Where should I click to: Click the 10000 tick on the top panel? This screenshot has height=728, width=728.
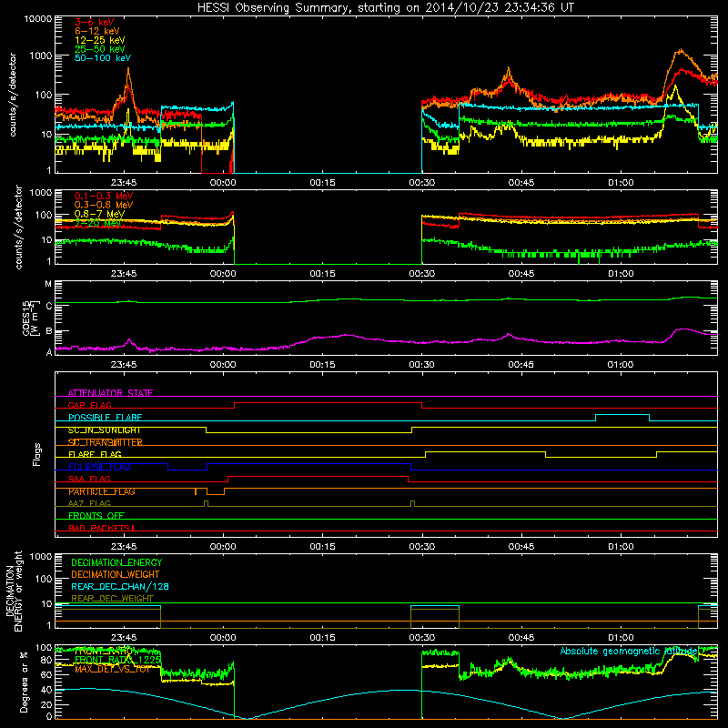37,19
